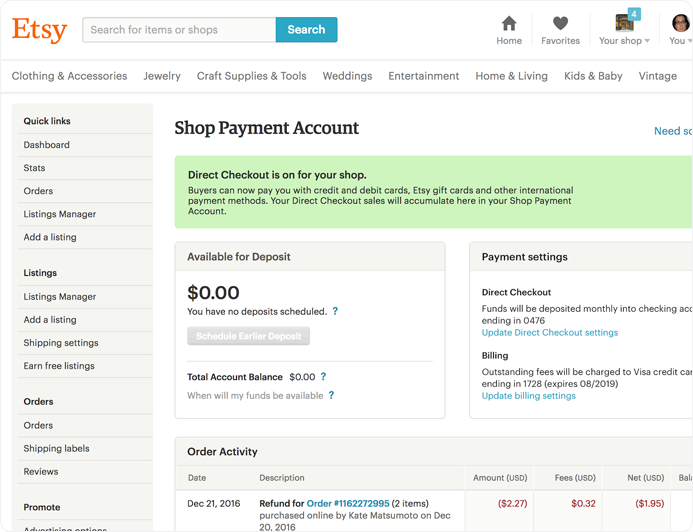Open order #1162272995 link

pyautogui.click(x=348, y=503)
